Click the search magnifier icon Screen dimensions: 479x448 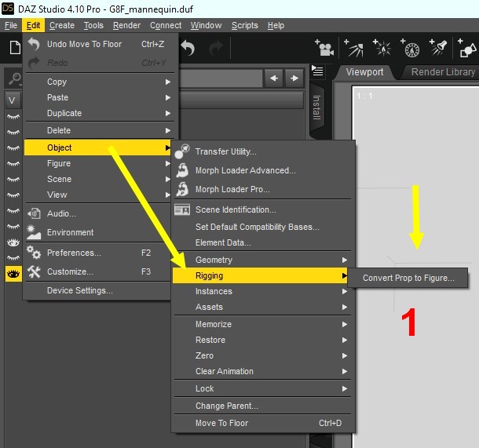coord(14,78)
